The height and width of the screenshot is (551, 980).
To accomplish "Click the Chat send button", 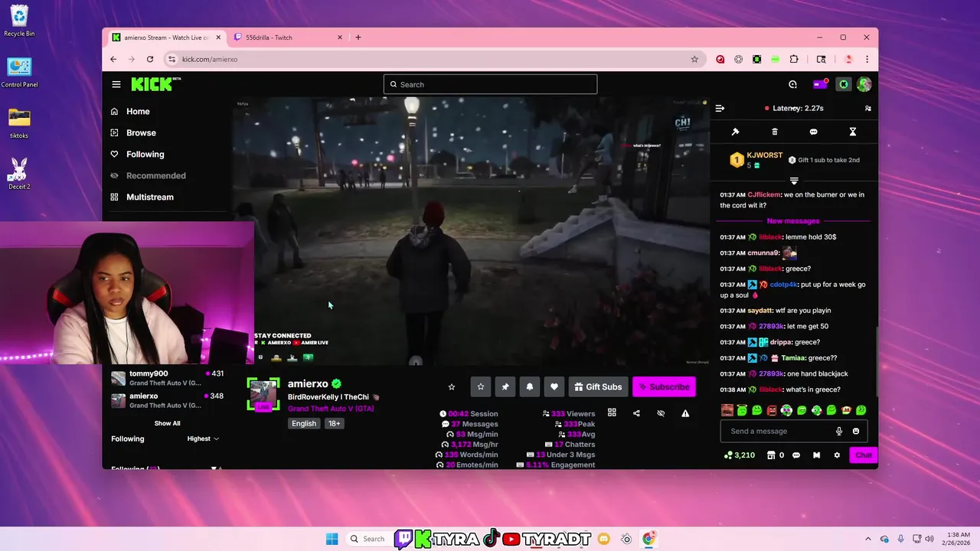I will [x=864, y=455].
